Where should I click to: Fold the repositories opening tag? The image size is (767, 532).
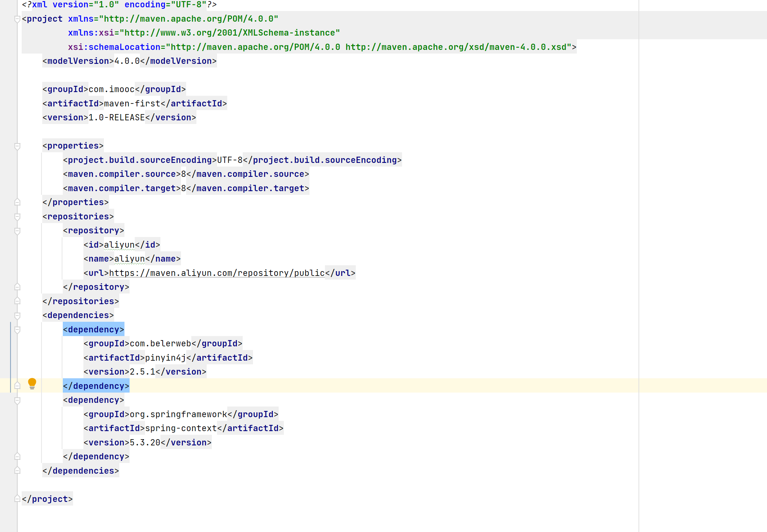click(x=17, y=216)
